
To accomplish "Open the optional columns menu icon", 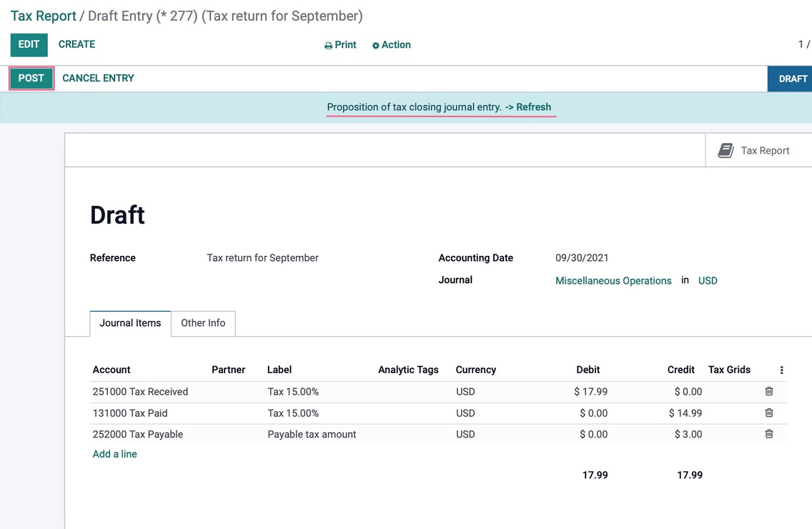I will 781,370.
